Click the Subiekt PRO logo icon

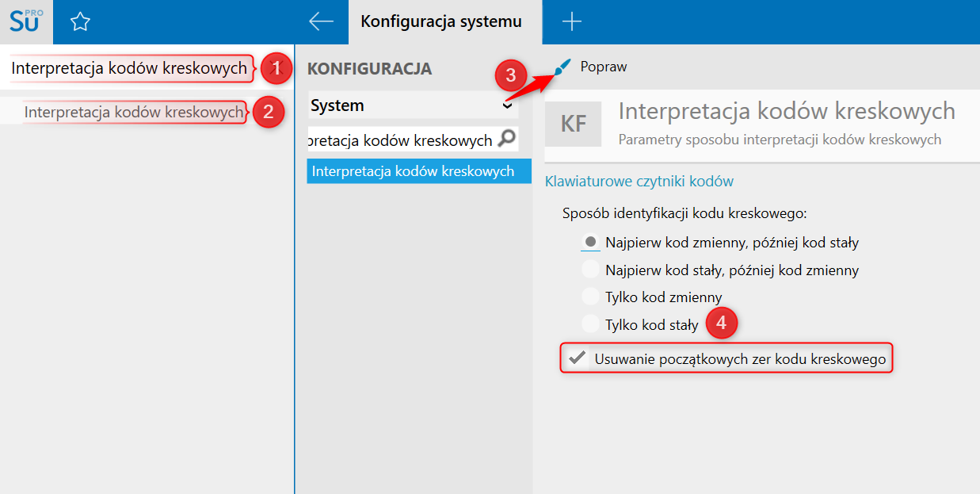point(26,21)
